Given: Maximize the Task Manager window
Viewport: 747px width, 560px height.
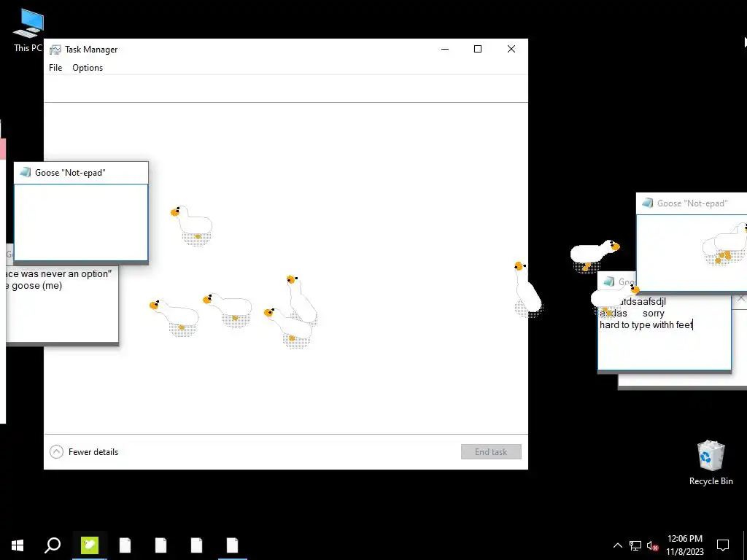Looking at the screenshot, I should (x=478, y=49).
